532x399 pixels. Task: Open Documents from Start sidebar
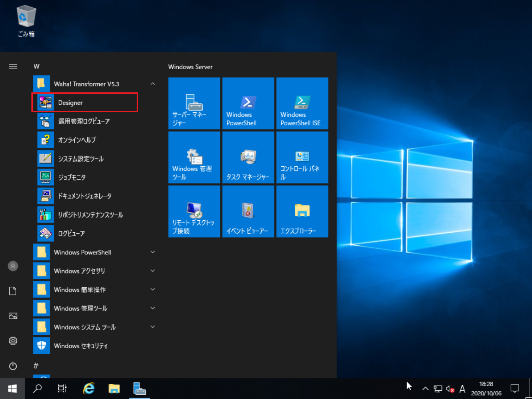(x=13, y=291)
